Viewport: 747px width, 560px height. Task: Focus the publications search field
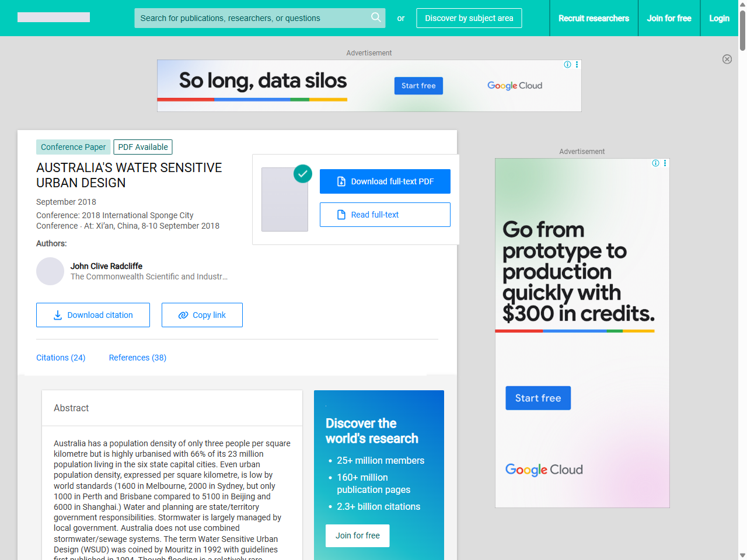(x=251, y=18)
